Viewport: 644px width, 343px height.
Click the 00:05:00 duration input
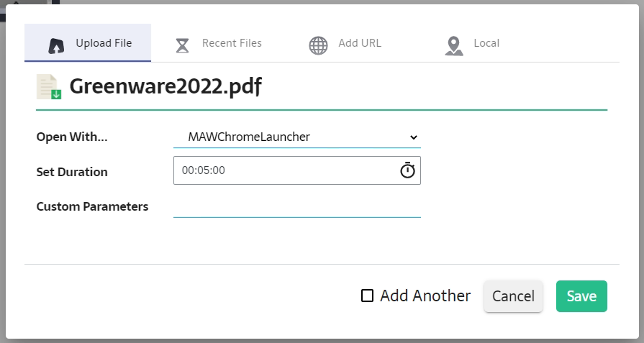coord(284,171)
